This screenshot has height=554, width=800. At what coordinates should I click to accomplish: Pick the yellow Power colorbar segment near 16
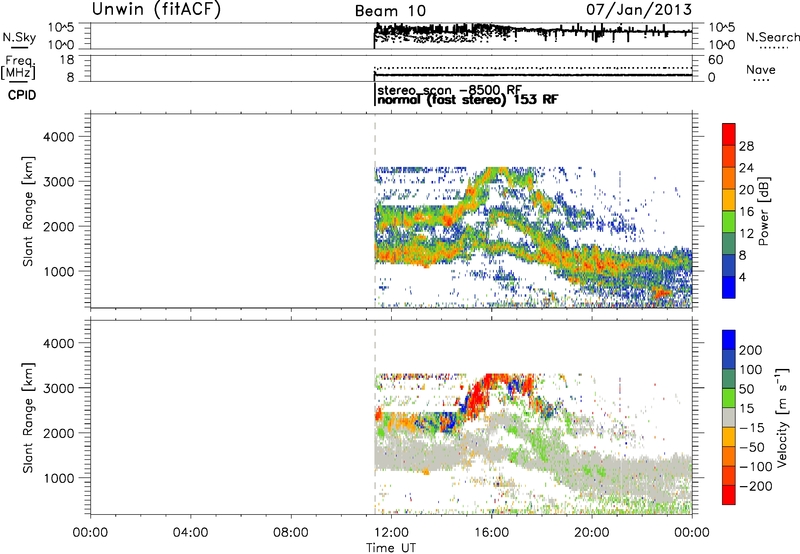tap(729, 199)
